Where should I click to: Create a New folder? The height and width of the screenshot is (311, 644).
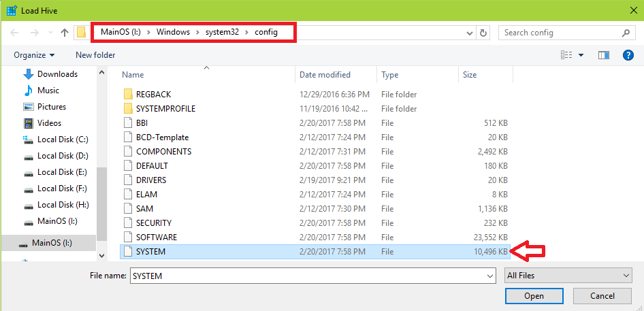point(95,55)
